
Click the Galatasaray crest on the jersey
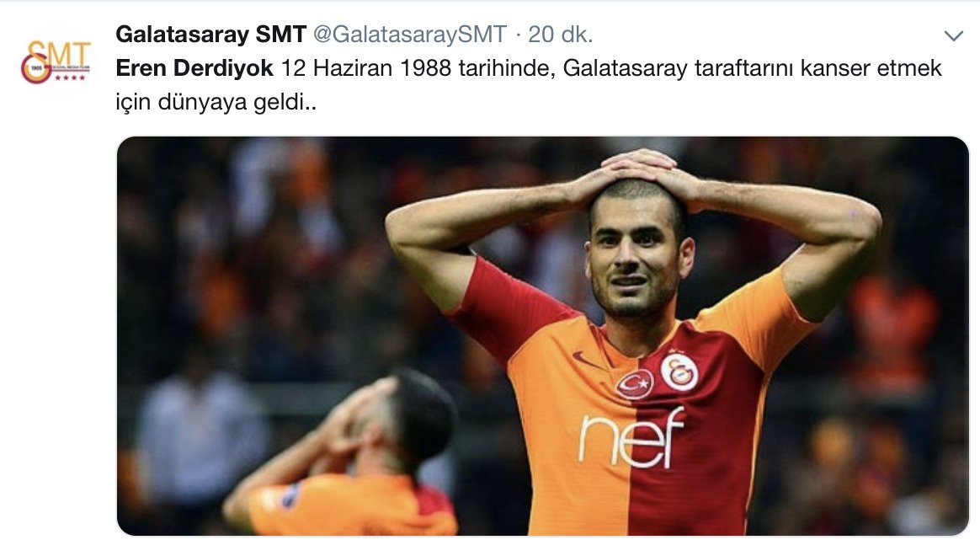click(679, 372)
